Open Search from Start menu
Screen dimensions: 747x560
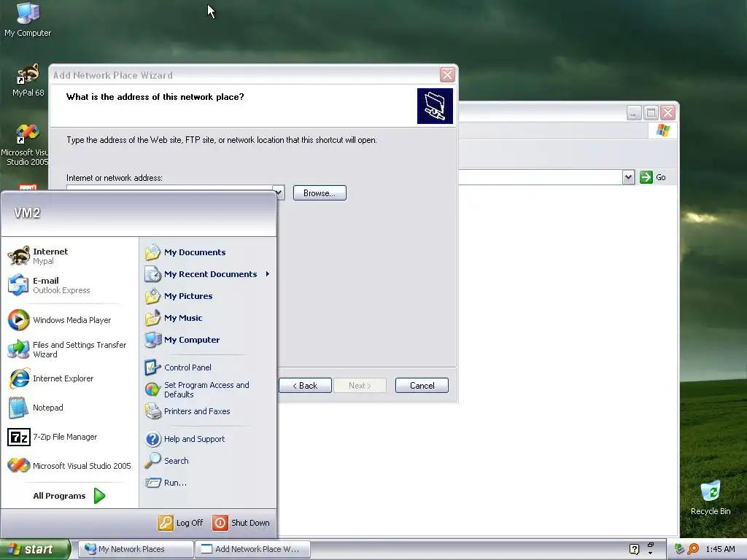pos(208,461)
